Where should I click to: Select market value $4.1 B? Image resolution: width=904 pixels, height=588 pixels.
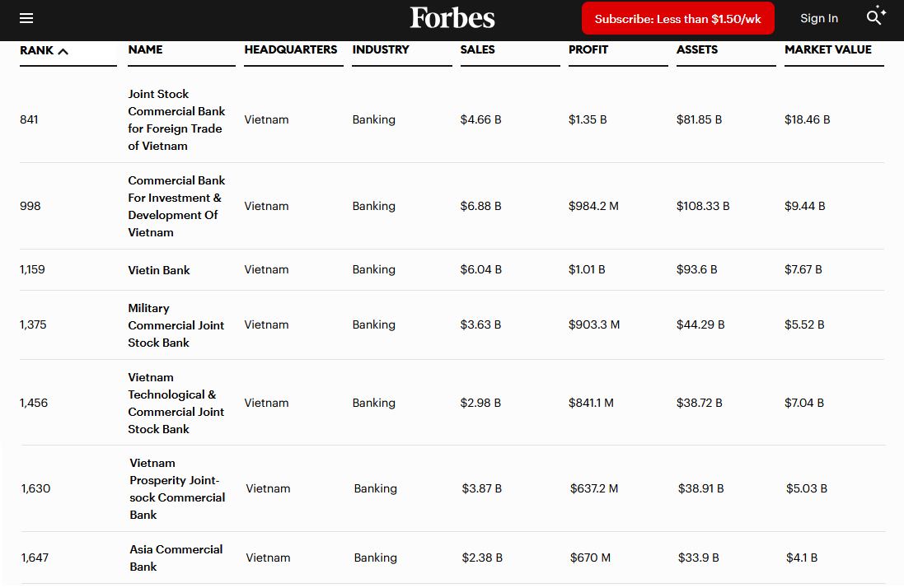pos(802,558)
